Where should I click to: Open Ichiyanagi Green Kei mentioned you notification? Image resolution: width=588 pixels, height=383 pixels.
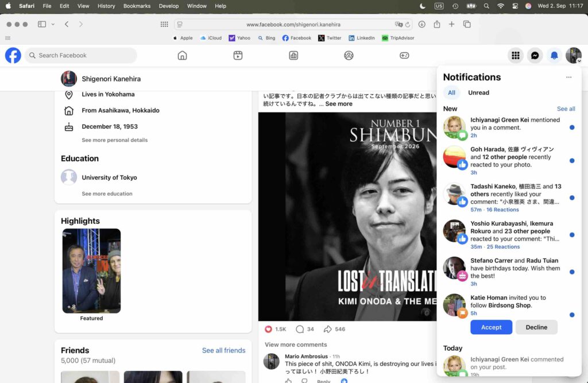[509, 127]
